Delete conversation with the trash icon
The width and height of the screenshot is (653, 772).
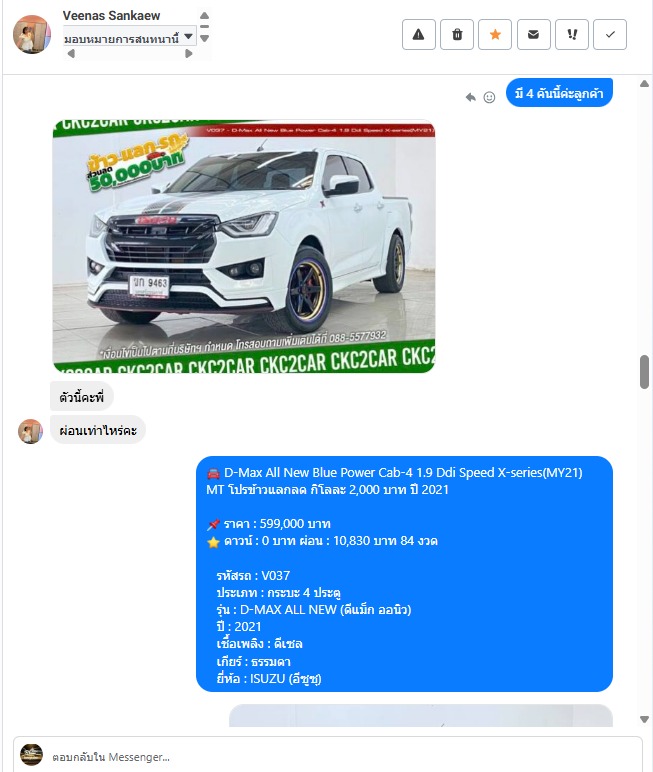click(x=457, y=34)
